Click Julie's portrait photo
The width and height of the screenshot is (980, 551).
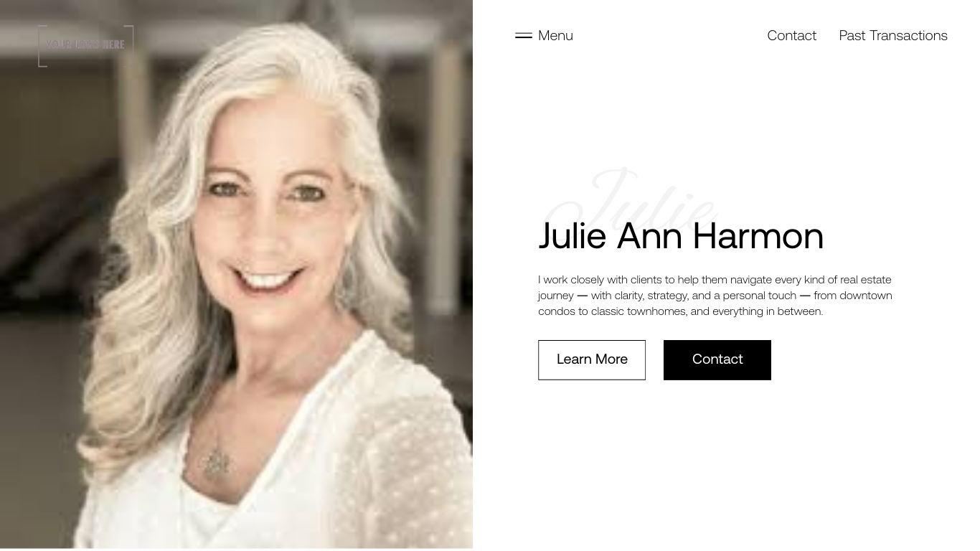tap(236, 274)
